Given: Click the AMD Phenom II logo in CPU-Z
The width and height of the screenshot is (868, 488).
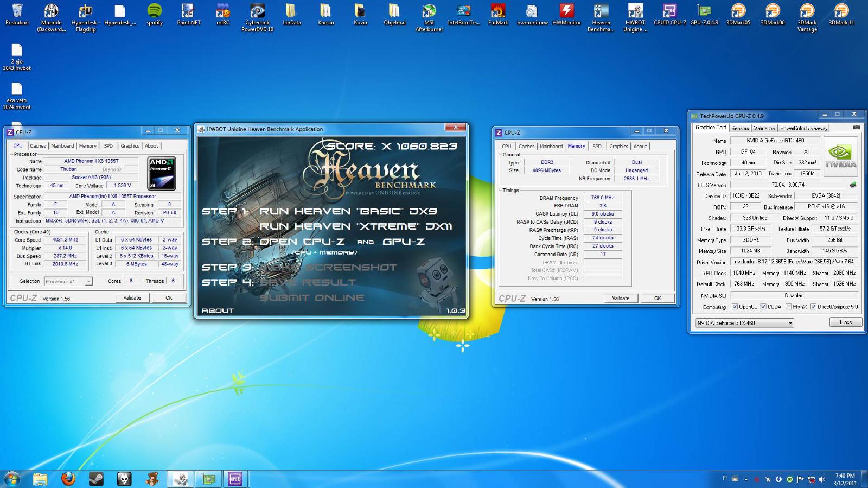Looking at the screenshot, I should pos(162,173).
